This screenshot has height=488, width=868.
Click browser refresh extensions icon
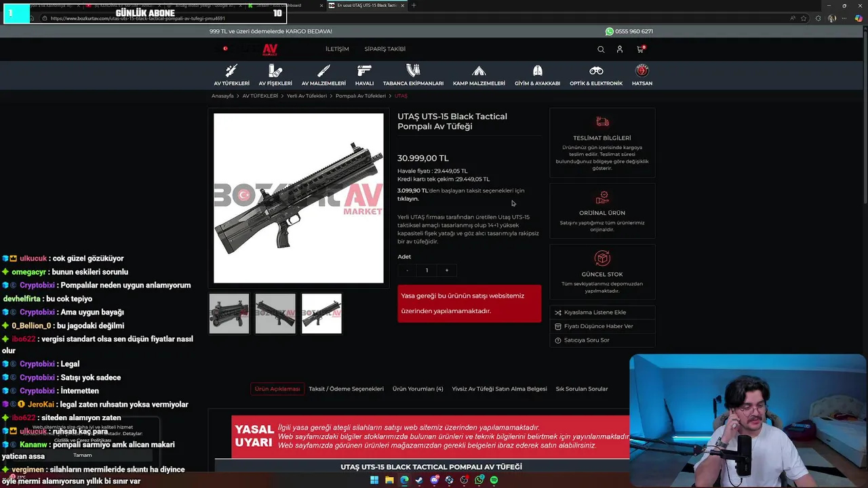pos(818,18)
